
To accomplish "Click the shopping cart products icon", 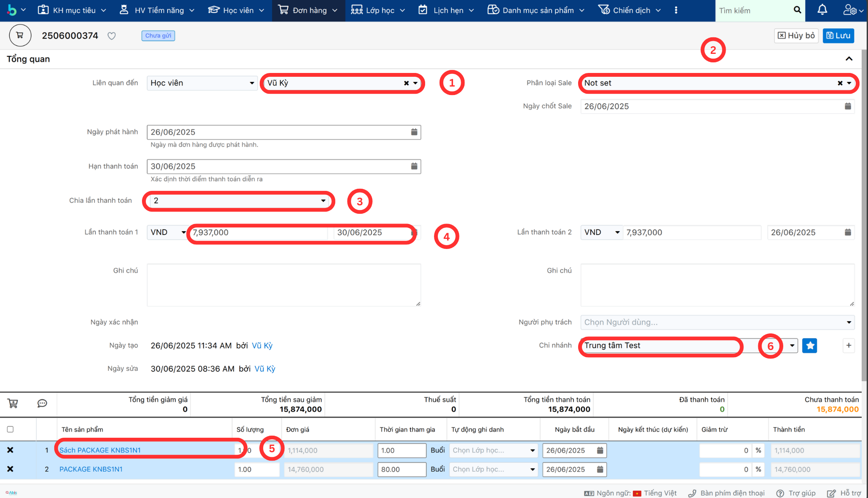I will coord(13,403).
